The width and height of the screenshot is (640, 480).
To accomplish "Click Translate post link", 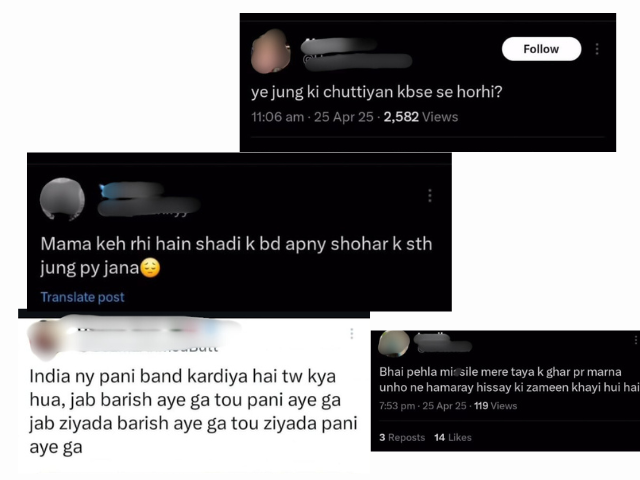I will tap(82, 297).
